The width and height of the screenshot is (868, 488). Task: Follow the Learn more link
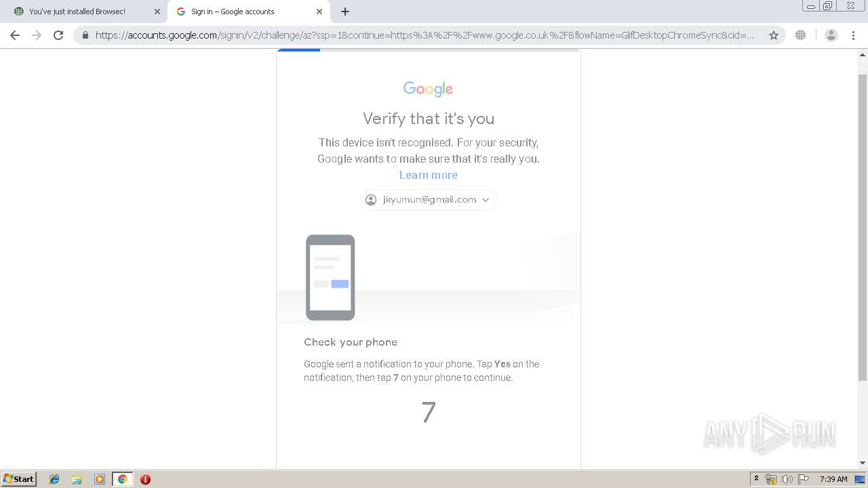[429, 175]
